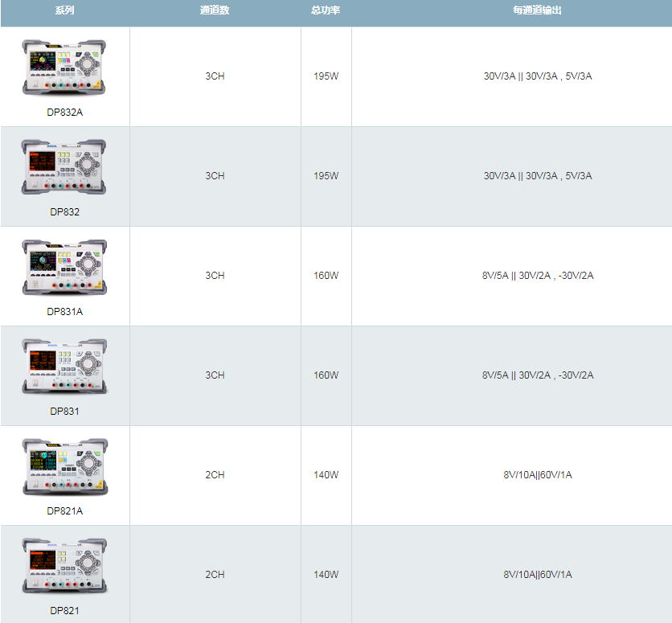Select the 160W cell in DP831 row

click(x=326, y=375)
